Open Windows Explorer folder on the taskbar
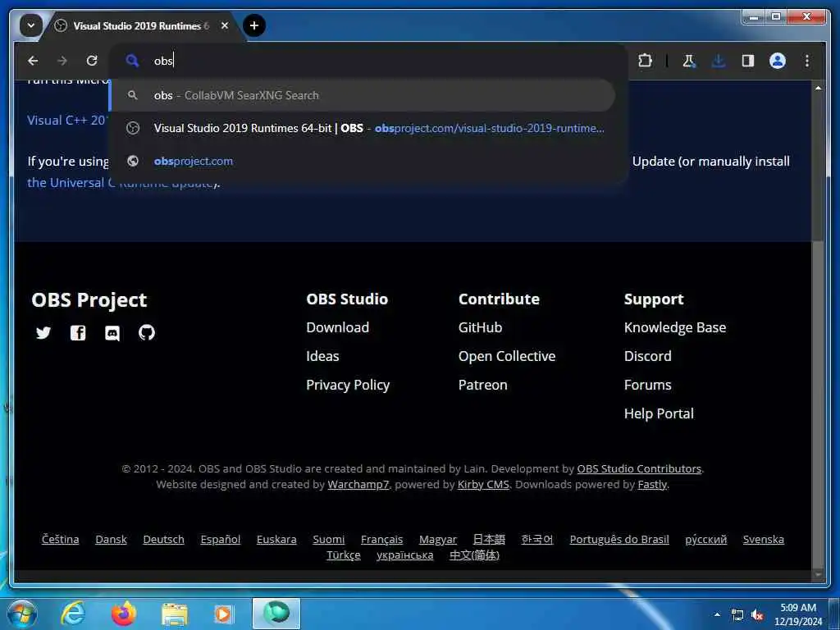 click(175, 614)
